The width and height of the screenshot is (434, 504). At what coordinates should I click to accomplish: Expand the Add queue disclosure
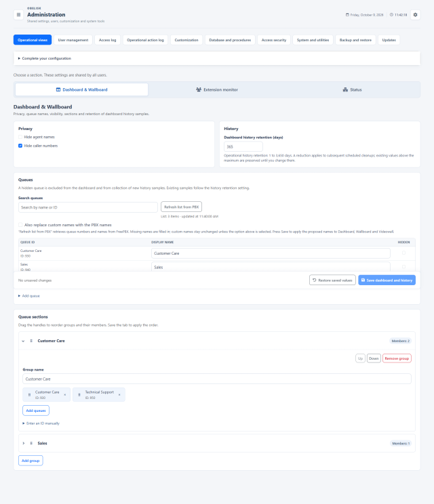[29, 296]
